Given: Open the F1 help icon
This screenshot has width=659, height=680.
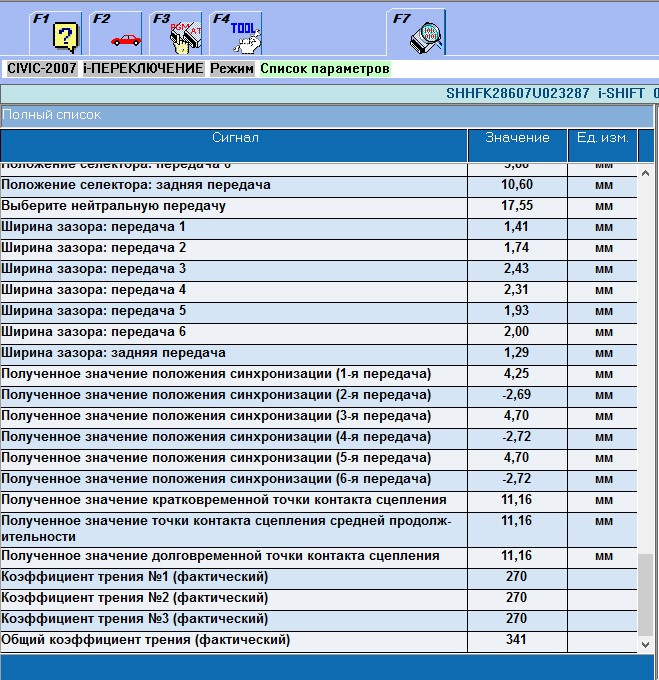Looking at the screenshot, I should [x=56, y=33].
